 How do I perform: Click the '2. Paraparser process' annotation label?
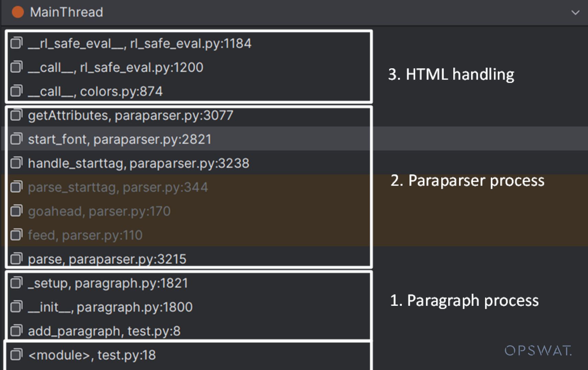pyautogui.click(x=467, y=181)
